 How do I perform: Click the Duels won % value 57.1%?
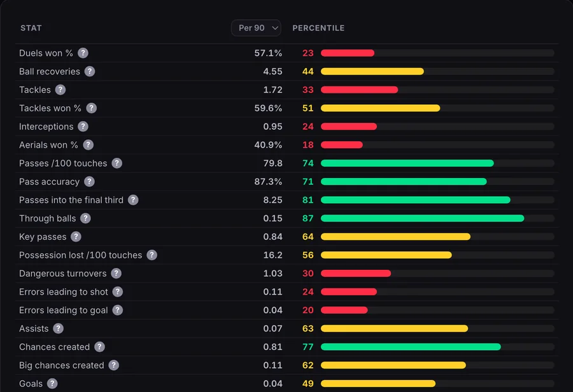[268, 53]
